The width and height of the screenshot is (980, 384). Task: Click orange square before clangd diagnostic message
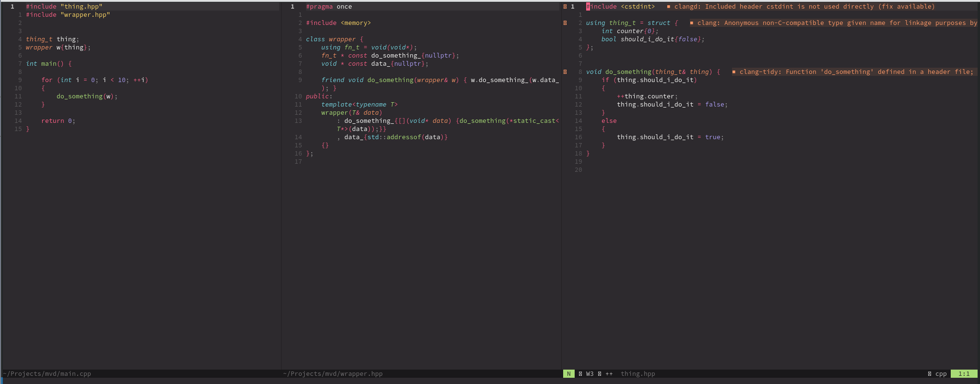coord(669,7)
